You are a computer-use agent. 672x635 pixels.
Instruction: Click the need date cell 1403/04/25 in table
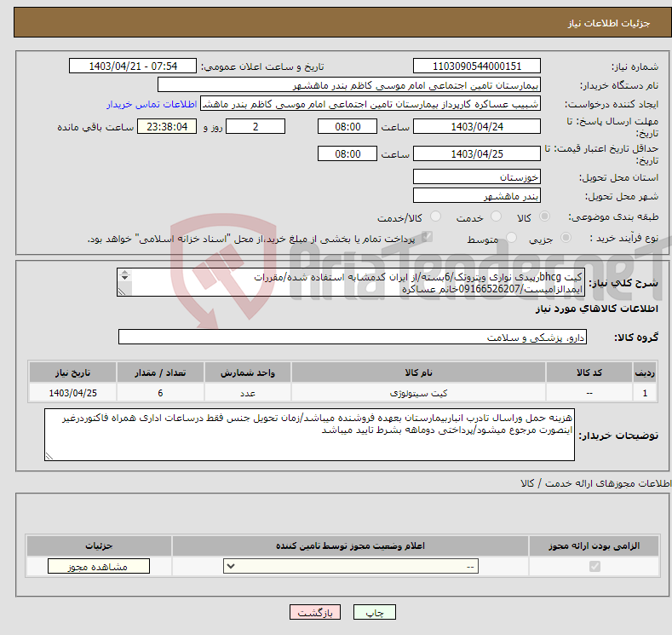[x=73, y=393]
